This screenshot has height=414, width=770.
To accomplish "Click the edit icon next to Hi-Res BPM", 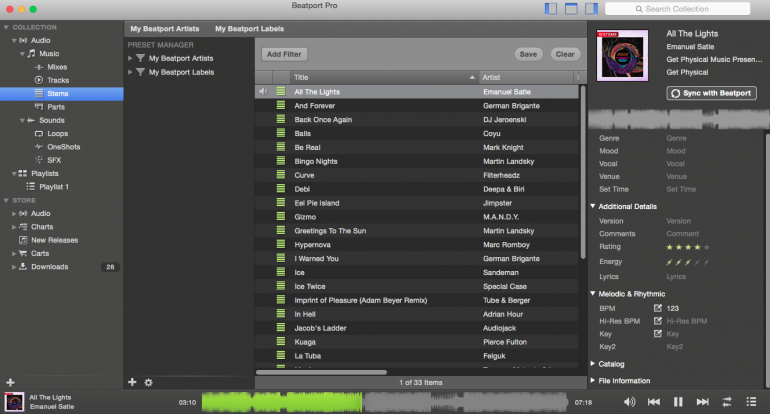I will point(658,321).
